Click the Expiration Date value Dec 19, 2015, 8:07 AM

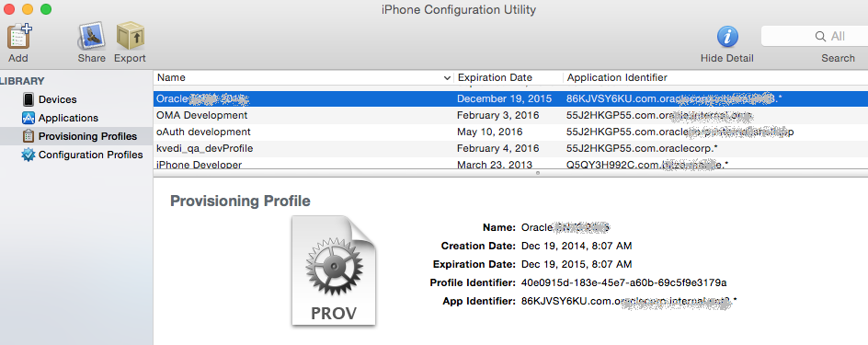click(577, 264)
